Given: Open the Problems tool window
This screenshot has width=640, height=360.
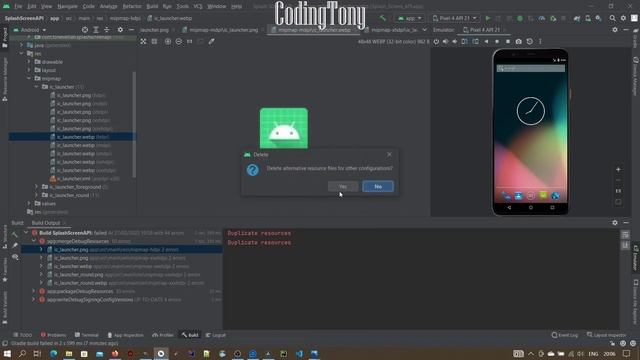Looking at the screenshot, I should [x=53, y=335].
